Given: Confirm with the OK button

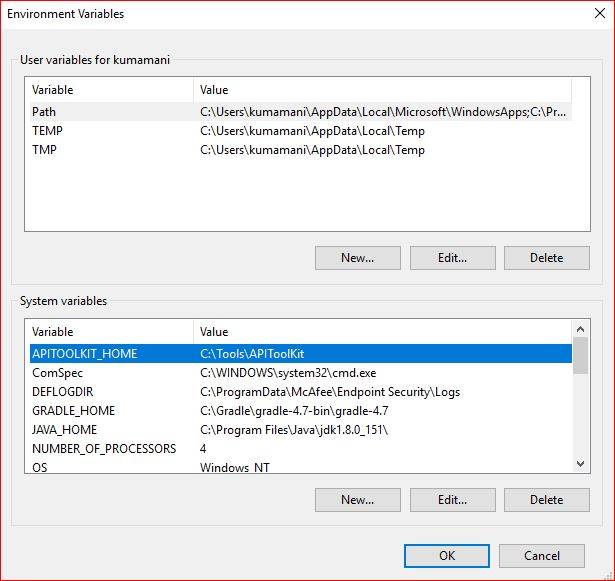Looking at the screenshot, I should [x=447, y=556].
